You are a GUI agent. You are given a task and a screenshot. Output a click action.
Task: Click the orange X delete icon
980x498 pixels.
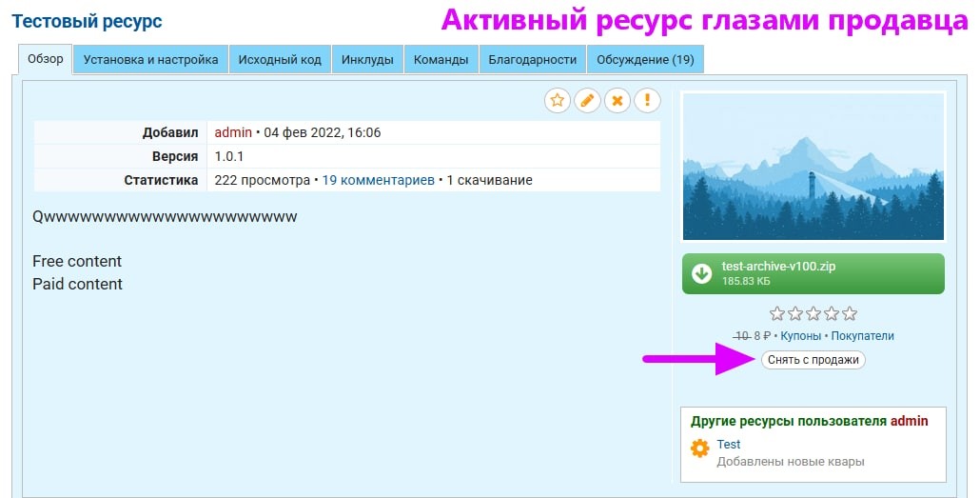click(x=617, y=100)
